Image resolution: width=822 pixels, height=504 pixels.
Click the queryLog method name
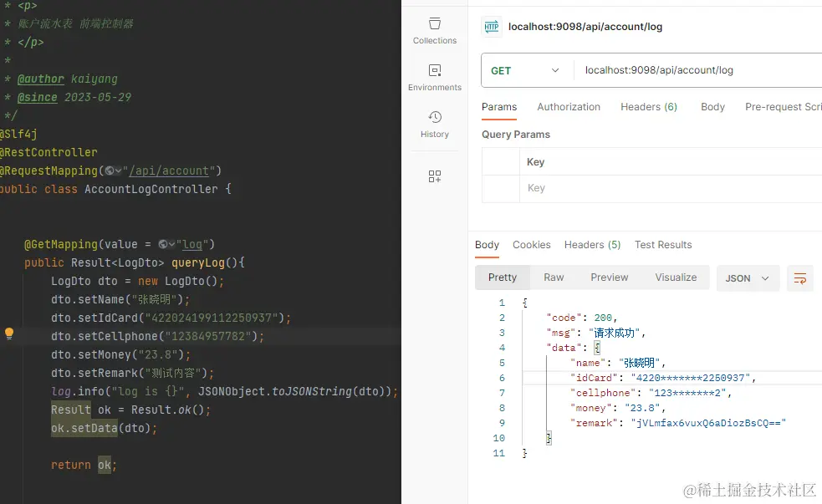tap(197, 262)
